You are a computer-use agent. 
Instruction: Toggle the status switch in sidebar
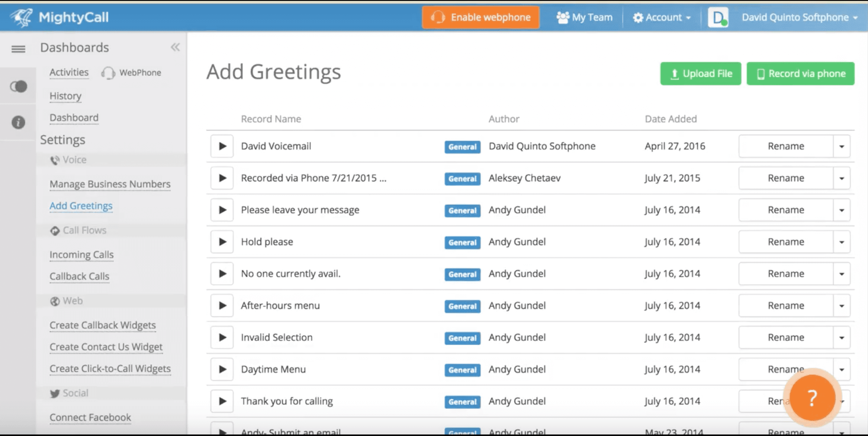(x=18, y=87)
